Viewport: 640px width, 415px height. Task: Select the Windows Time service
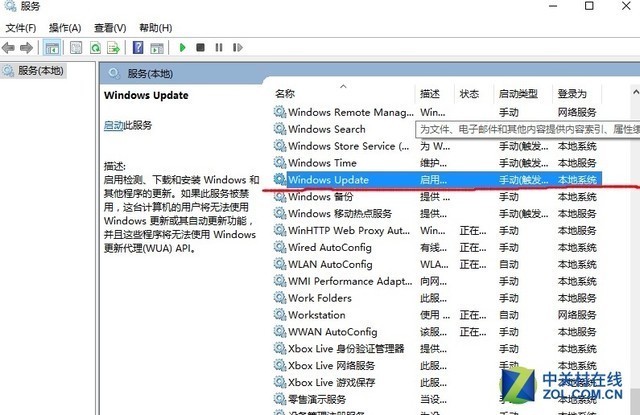pyautogui.click(x=437, y=163)
